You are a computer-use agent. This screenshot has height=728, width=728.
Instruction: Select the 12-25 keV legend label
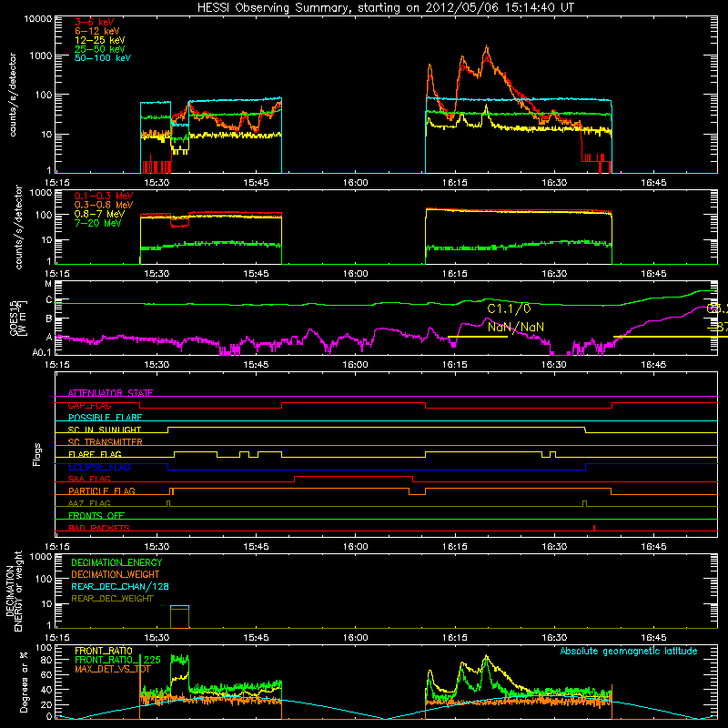100,40
